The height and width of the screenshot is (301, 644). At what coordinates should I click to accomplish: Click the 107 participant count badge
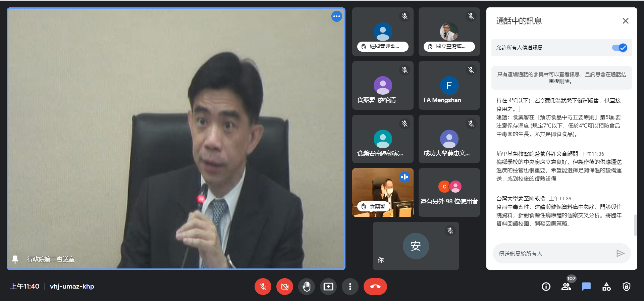[x=571, y=279]
